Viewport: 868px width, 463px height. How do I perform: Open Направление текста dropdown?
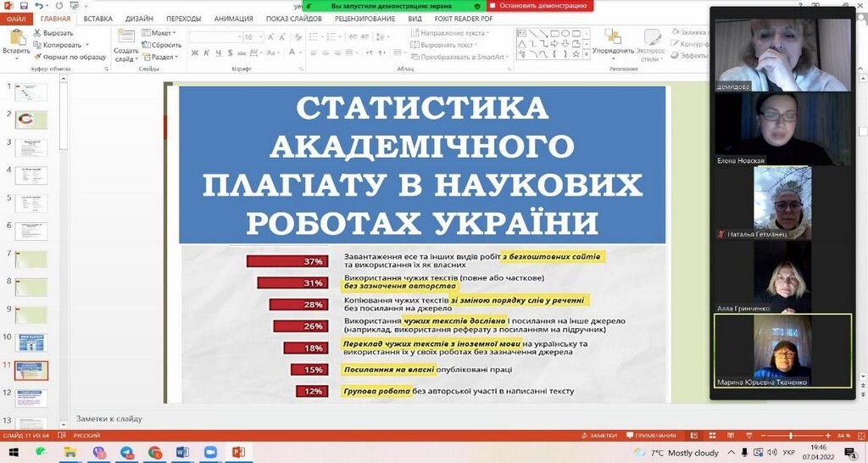(449, 33)
